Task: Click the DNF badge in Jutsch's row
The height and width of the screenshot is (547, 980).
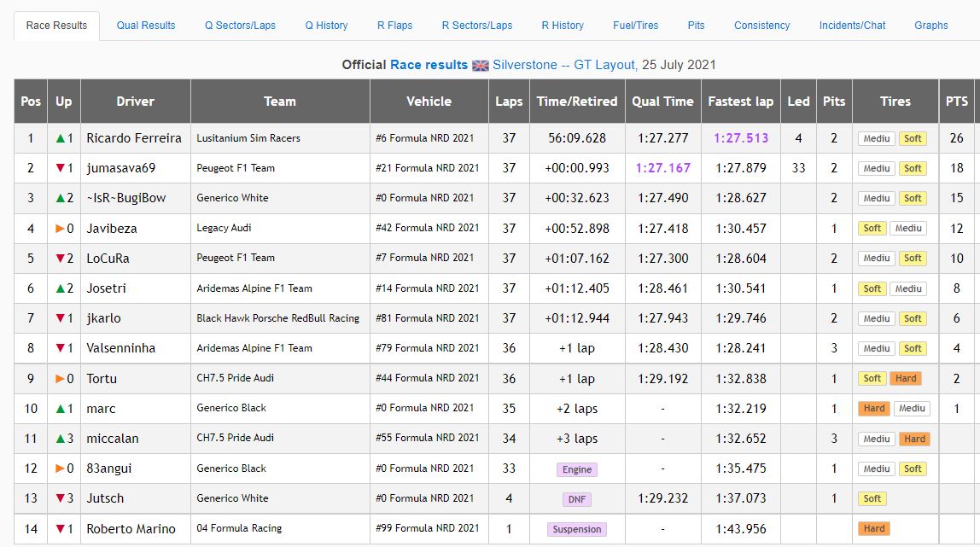Action: 576,499
